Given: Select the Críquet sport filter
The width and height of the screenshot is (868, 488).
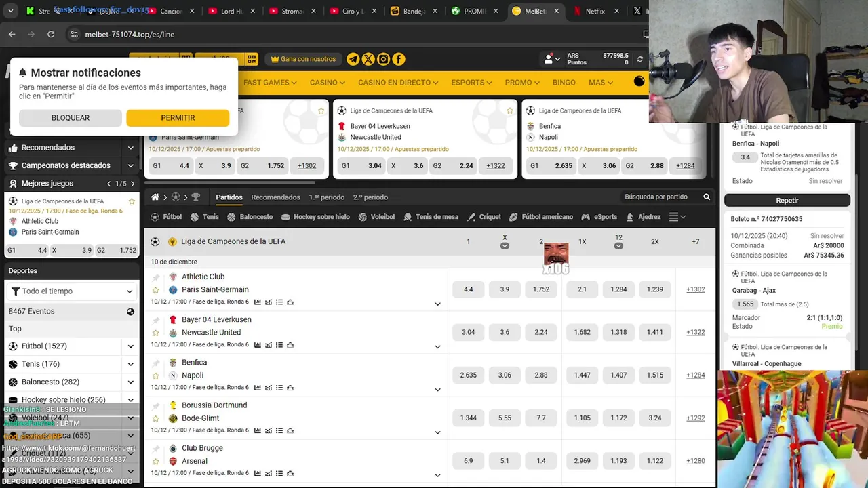Looking at the screenshot, I should (x=484, y=217).
